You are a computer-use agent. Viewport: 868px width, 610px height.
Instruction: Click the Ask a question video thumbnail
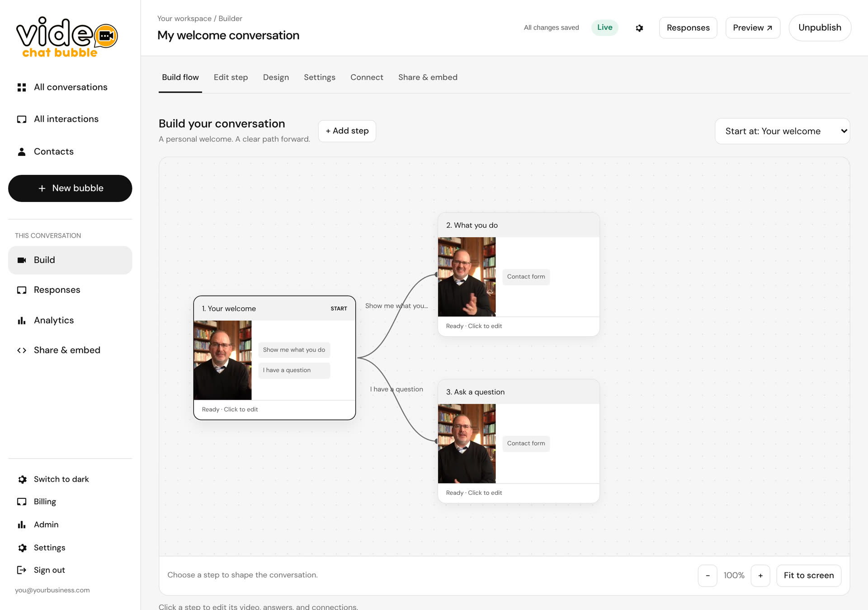pos(467,444)
